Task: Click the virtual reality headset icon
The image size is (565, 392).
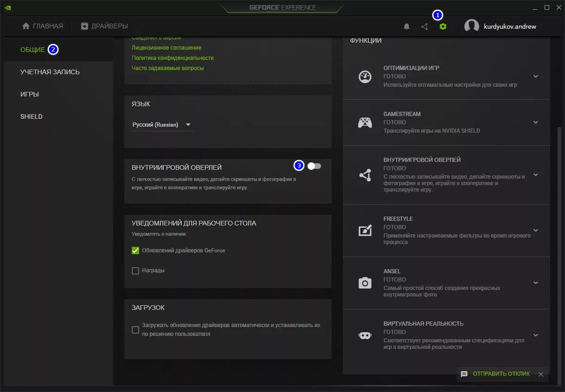Action: coord(365,335)
